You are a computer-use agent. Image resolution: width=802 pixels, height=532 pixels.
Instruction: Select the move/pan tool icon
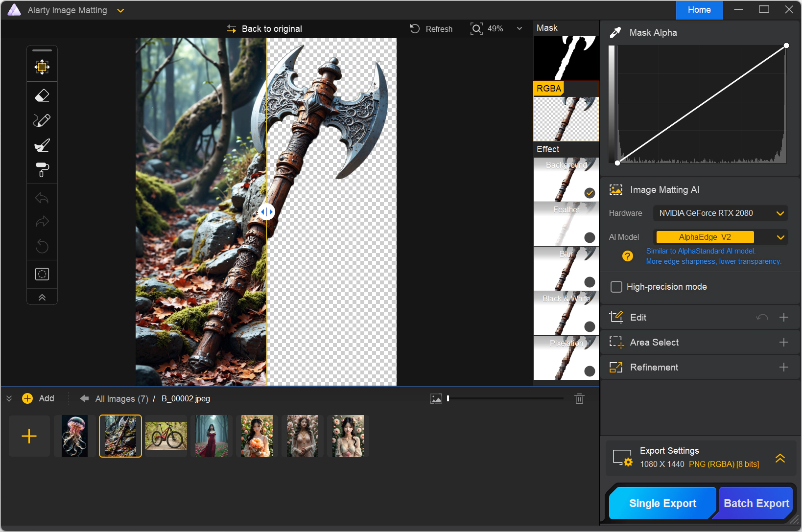(x=42, y=67)
